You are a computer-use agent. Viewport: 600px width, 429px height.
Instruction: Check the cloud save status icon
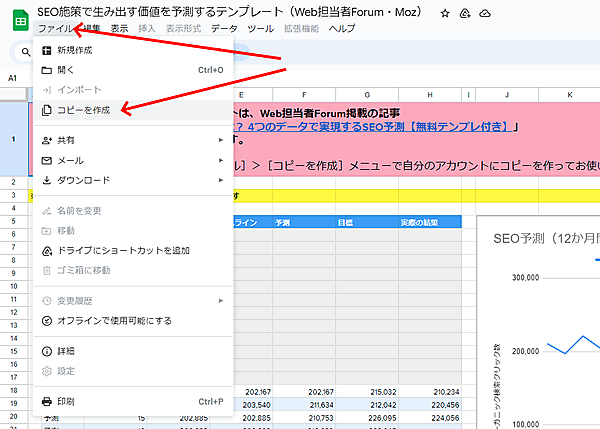(485, 12)
